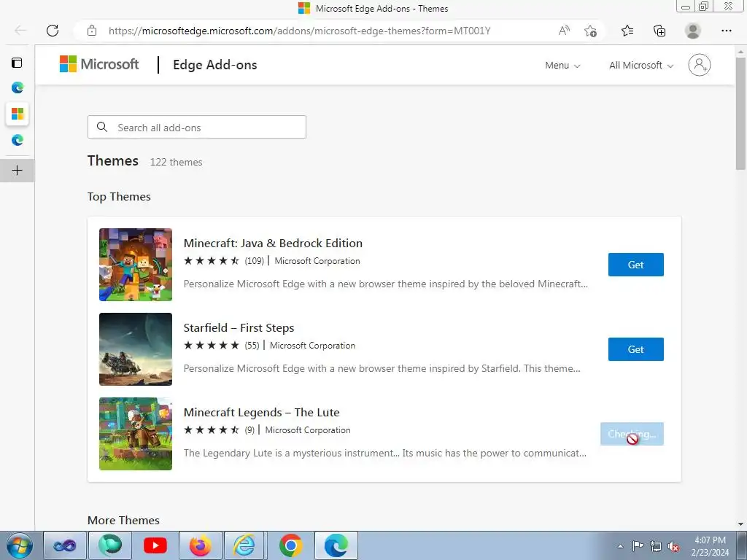
Task: Click the Read aloud icon
Action: point(564,31)
